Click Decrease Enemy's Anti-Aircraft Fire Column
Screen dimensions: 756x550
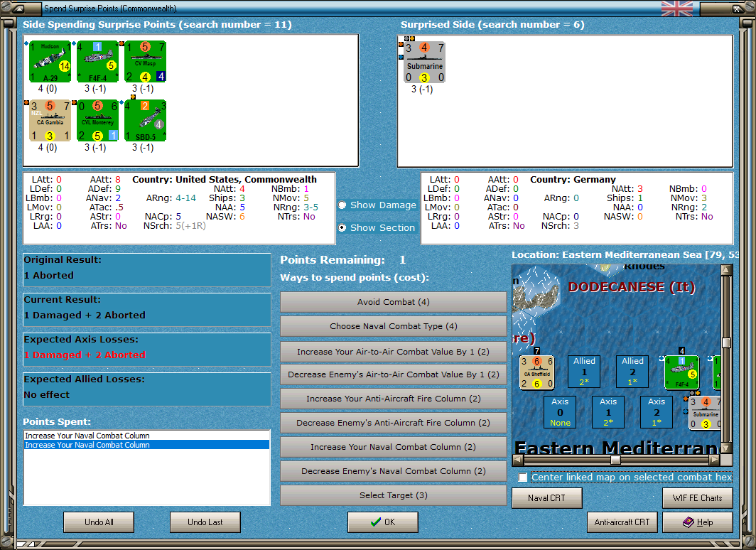tap(394, 422)
